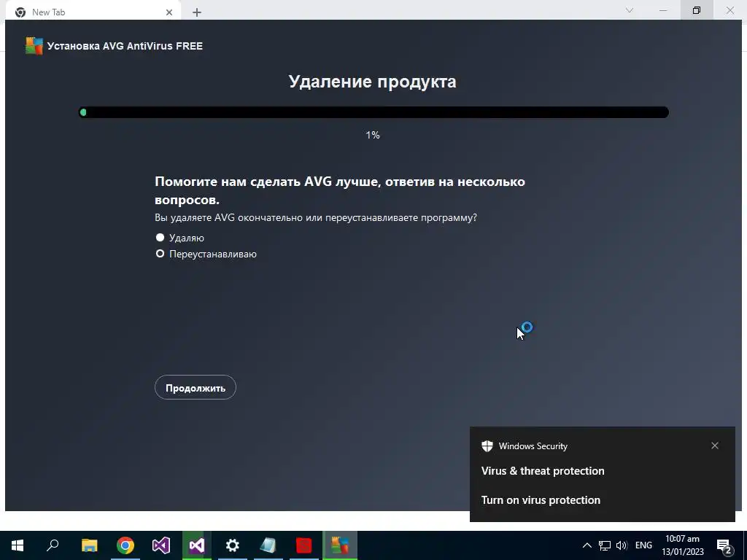Screen dimensions: 747x560
Task: Open Action Center notifications icon
Action: tap(724, 545)
